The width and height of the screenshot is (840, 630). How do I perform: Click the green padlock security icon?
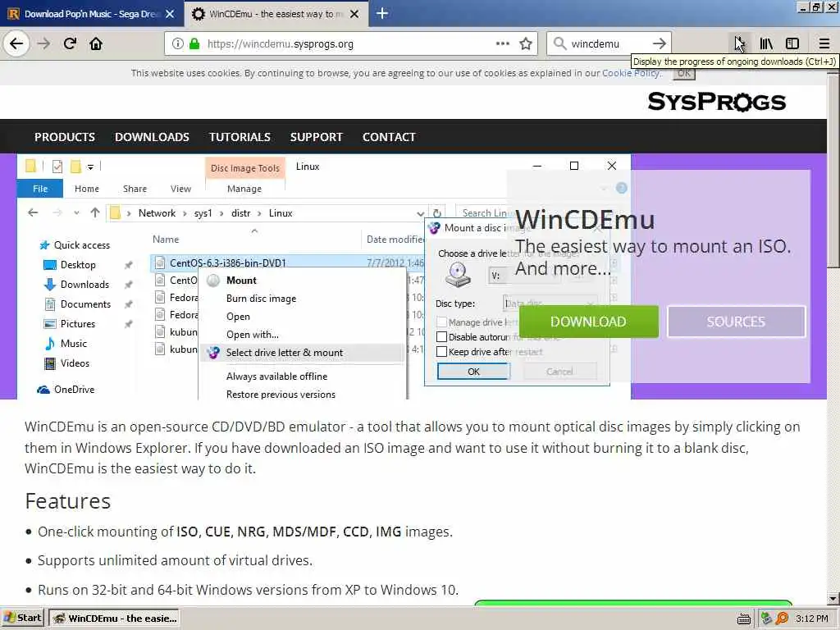pyautogui.click(x=194, y=44)
